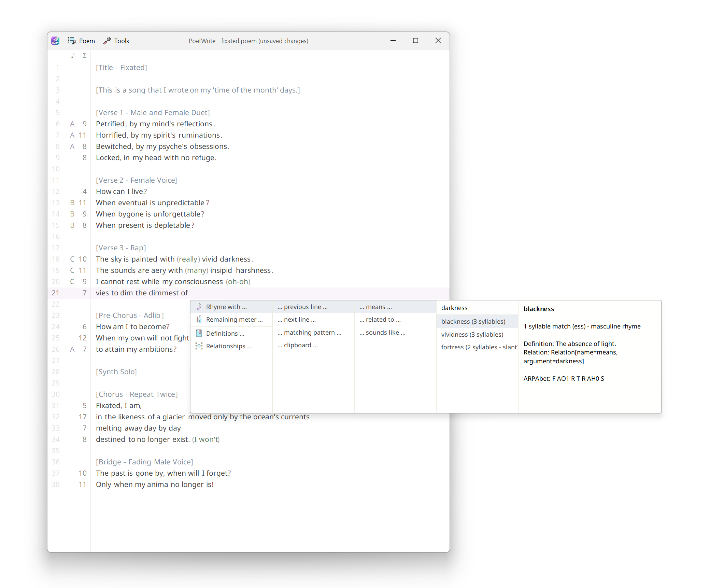Click the sigma syllable count column icon
This screenshot has height=588, width=710.
[85, 55]
